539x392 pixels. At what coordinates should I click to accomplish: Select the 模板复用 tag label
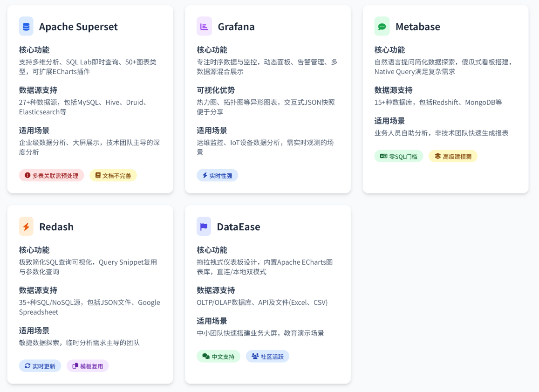91,366
